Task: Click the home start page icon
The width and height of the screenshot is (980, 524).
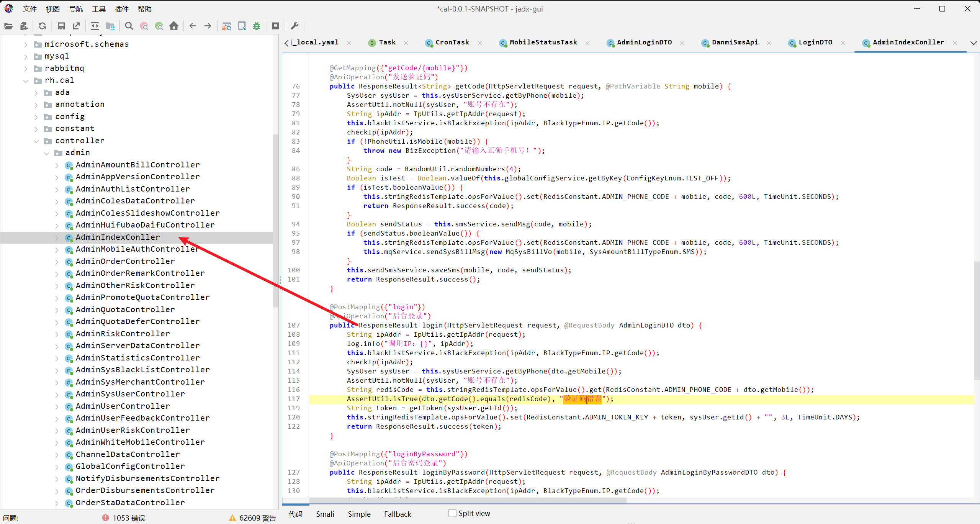Action: click(x=174, y=26)
